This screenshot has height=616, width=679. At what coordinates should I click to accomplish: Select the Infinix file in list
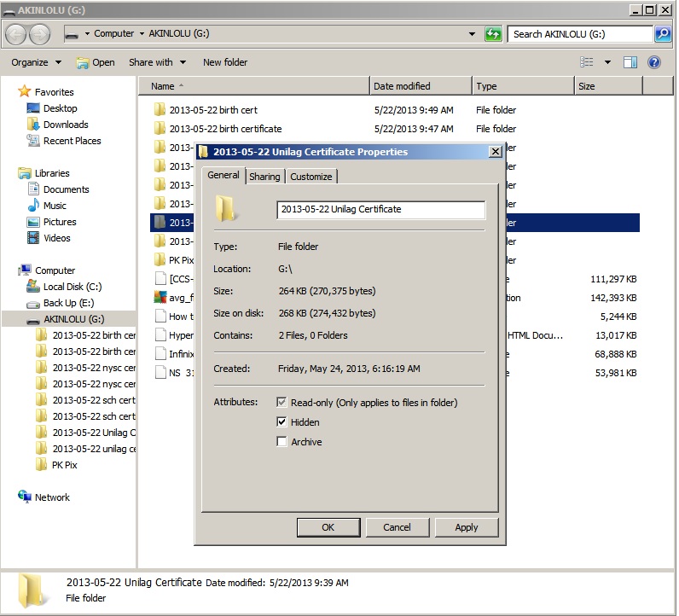point(175,354)
